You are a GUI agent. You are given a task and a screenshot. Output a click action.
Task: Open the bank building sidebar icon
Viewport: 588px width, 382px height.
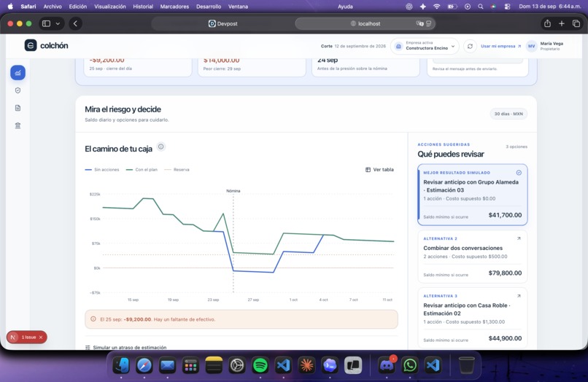[18, 125]
